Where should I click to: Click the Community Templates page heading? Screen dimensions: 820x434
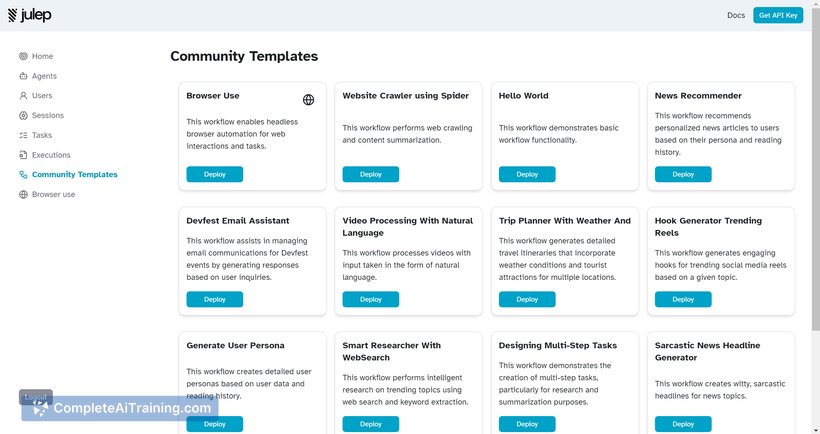click(x=244, y=56)
